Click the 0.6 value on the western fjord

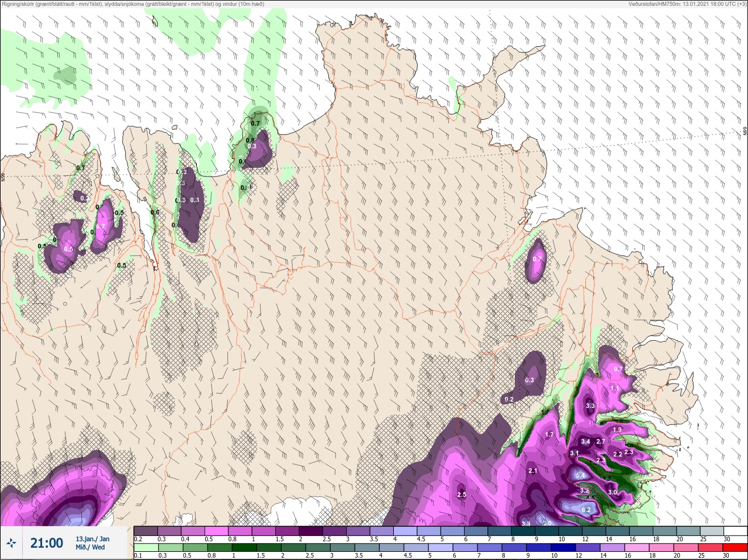pyautogui.click(x=155, y=212)
